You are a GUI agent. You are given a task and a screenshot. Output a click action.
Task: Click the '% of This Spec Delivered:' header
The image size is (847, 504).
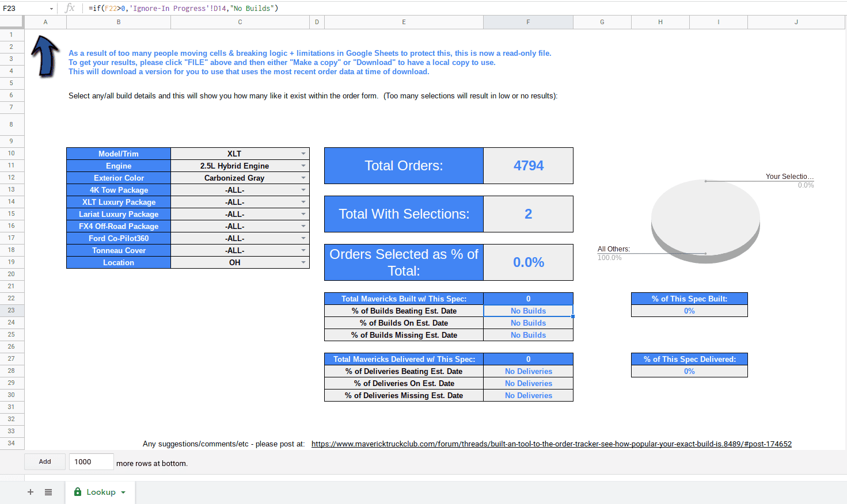click(689, 359)
